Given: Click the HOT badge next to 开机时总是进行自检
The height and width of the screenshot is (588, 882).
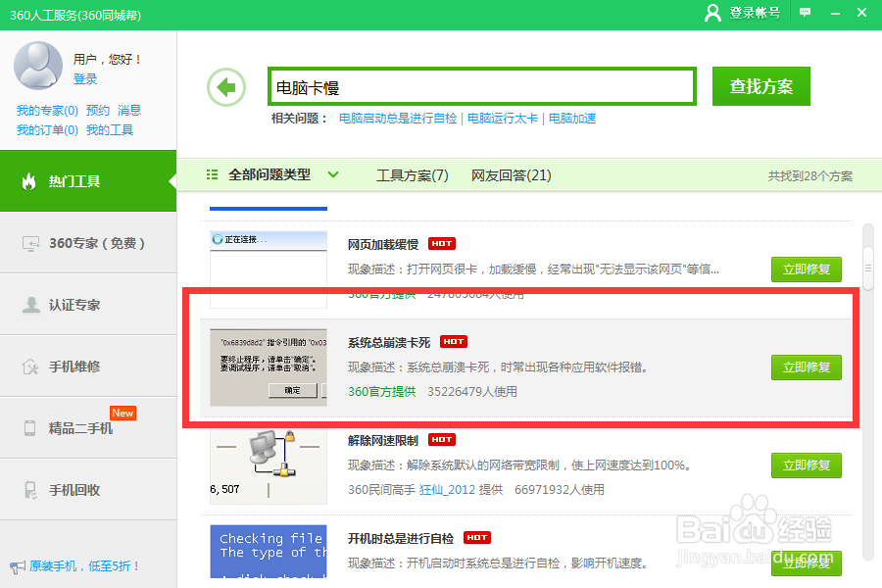Looking at the screenshot, I should tap(477, 537).
